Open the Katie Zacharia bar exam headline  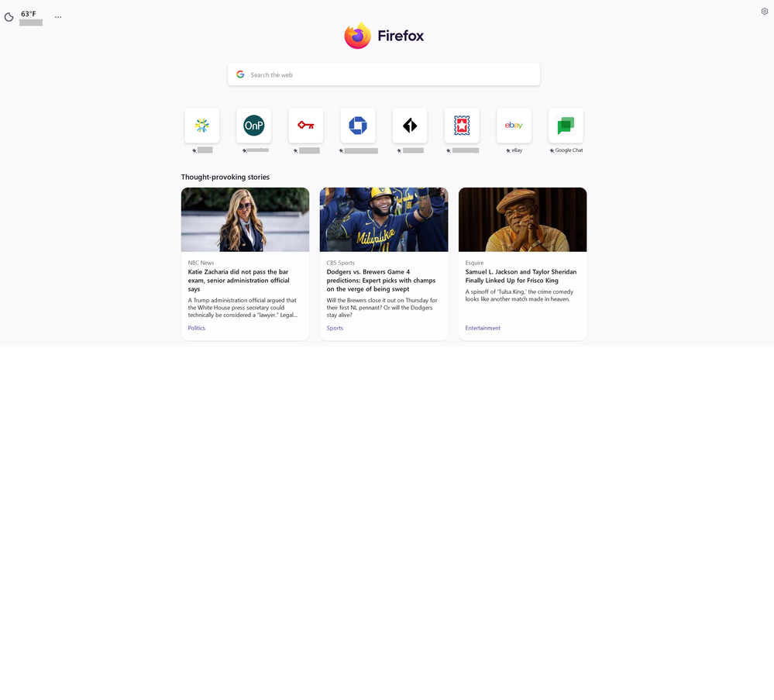239,281
